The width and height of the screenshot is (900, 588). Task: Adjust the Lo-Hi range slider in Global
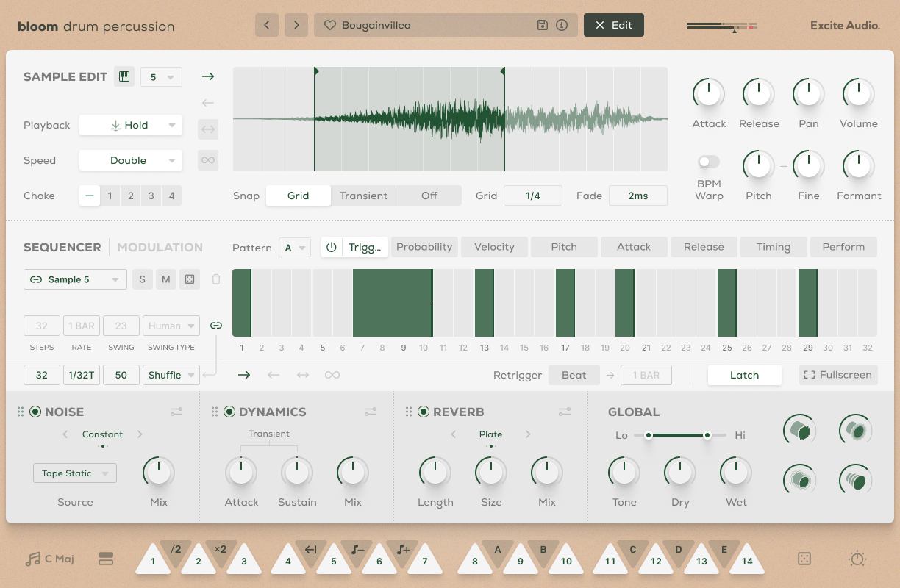[x=676, y=435]
